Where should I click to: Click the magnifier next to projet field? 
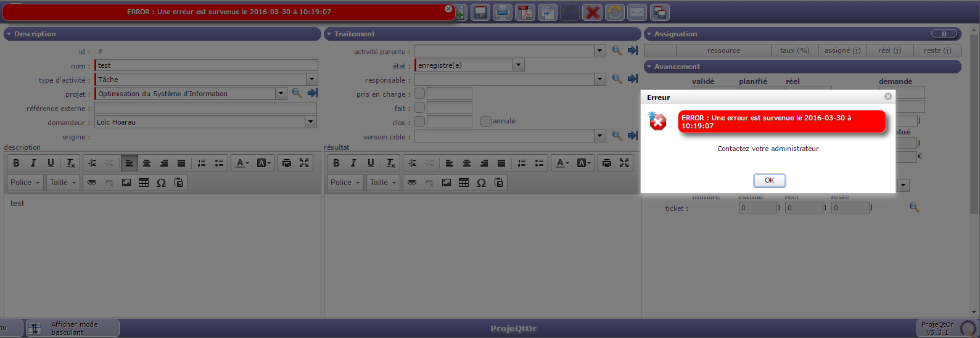(x=297, y=93)
